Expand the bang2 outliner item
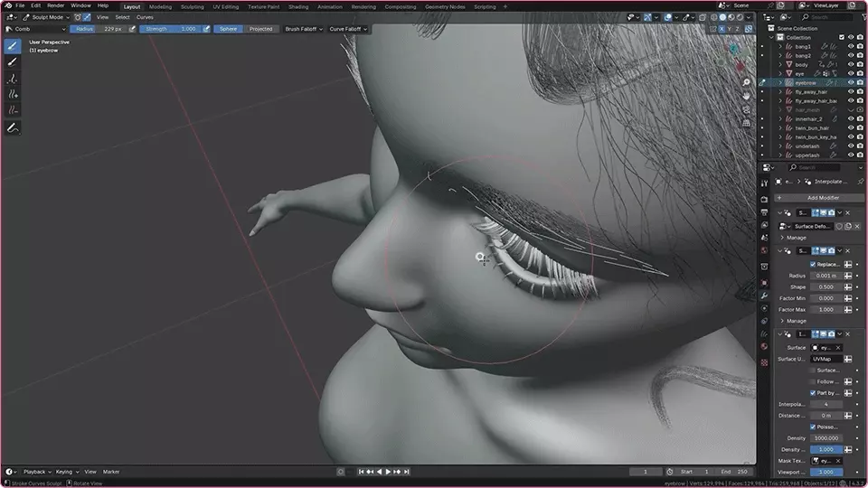The image size is (868, 488). click(x=780, y=56)
